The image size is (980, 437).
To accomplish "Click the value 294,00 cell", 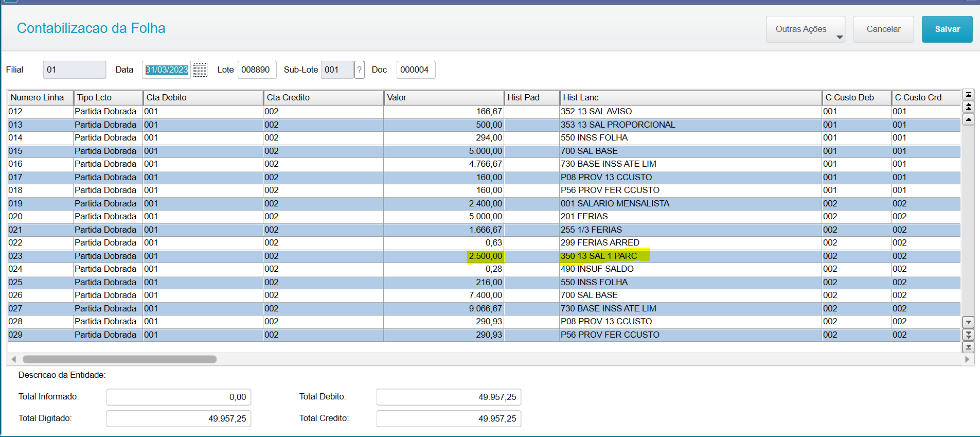I will (444, 138).
